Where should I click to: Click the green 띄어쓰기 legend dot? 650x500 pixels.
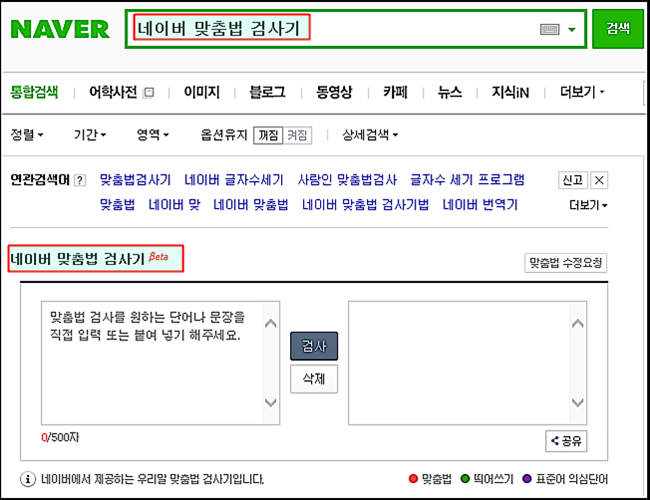coord(465,479)
